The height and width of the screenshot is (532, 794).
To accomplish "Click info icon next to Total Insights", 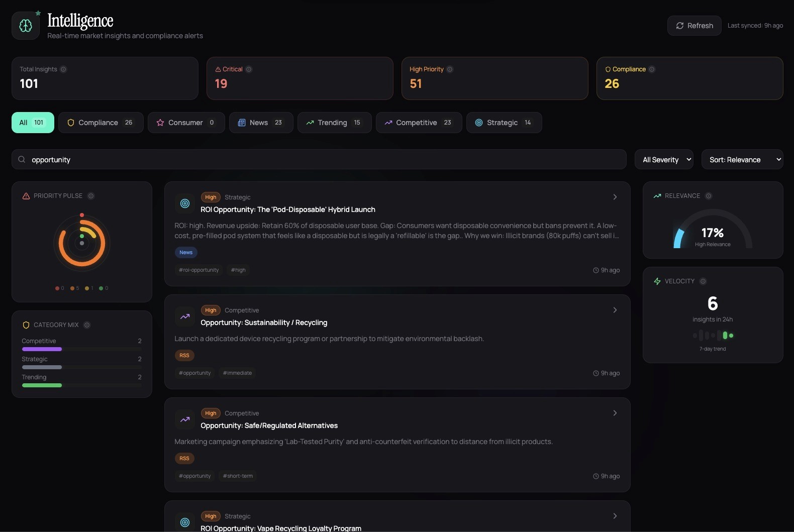I will (x=63, y=69).
